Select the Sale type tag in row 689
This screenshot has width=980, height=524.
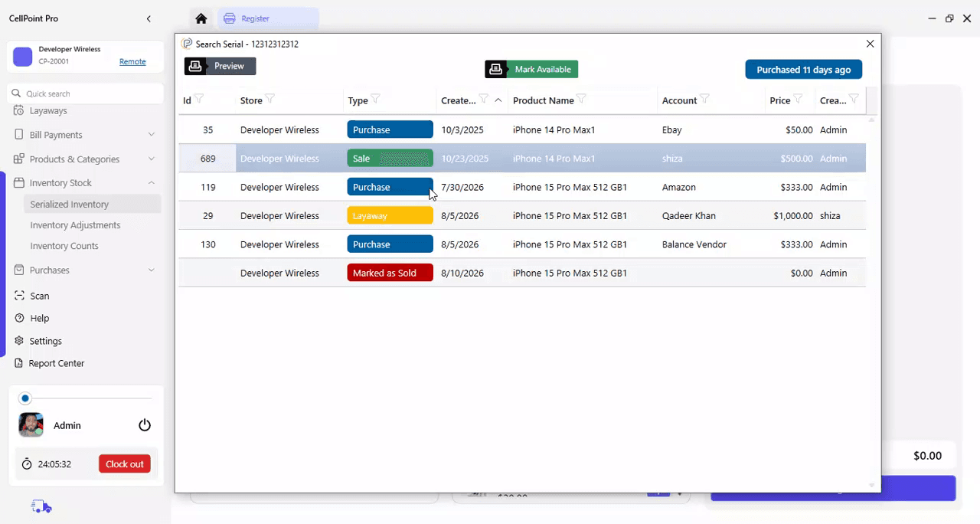[390, 159]
